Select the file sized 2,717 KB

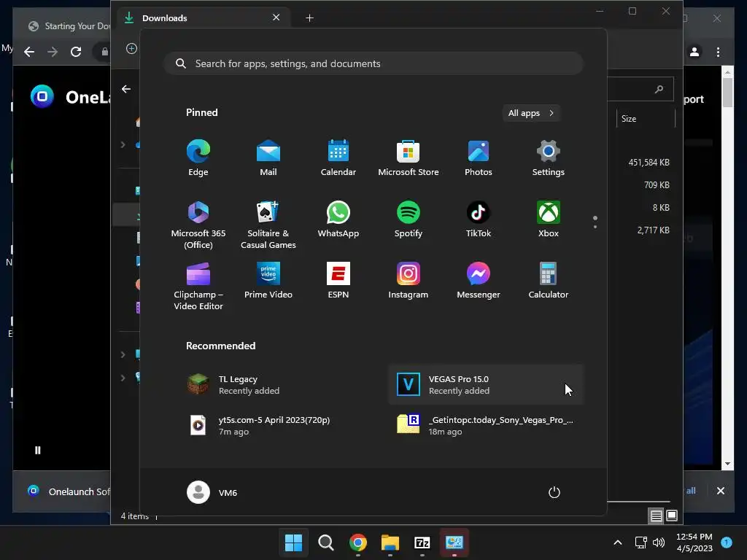coord(653,230)
